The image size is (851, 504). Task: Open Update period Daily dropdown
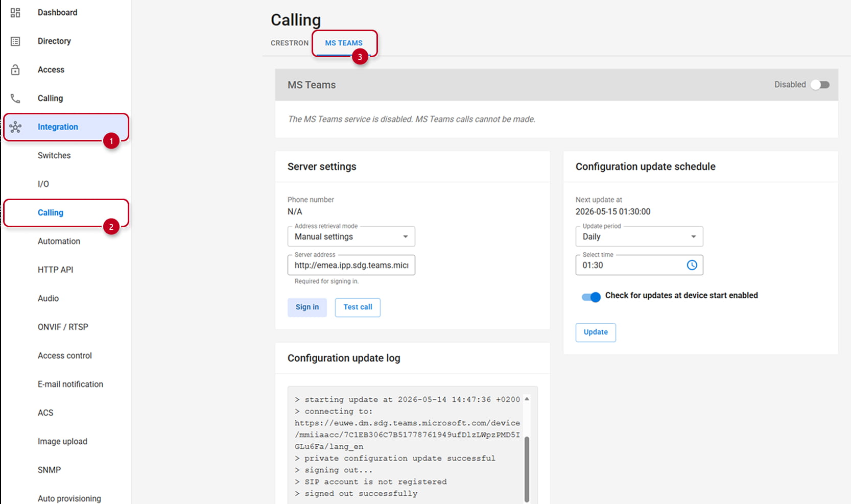(640, 236)
